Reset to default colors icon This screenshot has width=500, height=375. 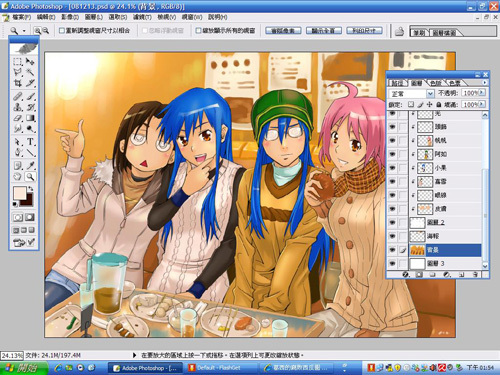tap(15, 204)
